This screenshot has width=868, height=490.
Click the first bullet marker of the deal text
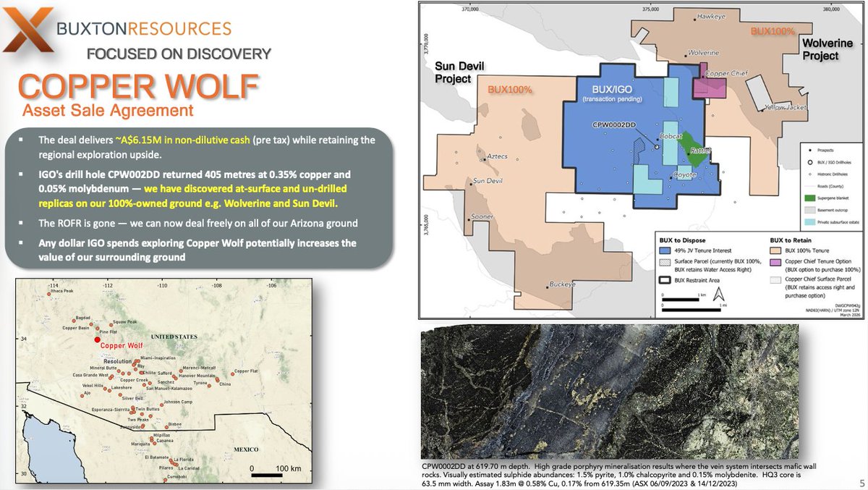[x=22, y=139]
